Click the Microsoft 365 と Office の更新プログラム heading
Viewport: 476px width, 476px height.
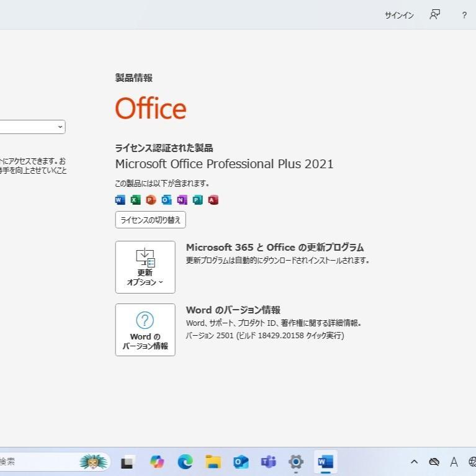click(275, 248)
